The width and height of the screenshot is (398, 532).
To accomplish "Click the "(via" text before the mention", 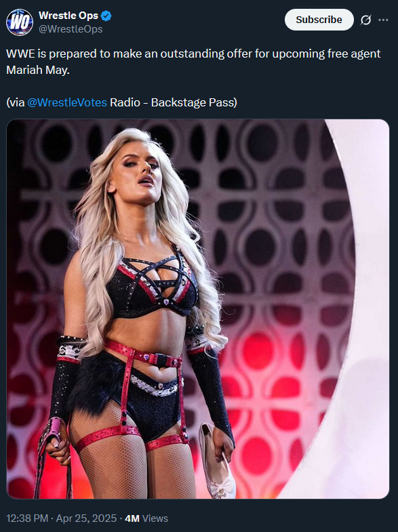I will point(16,102).
